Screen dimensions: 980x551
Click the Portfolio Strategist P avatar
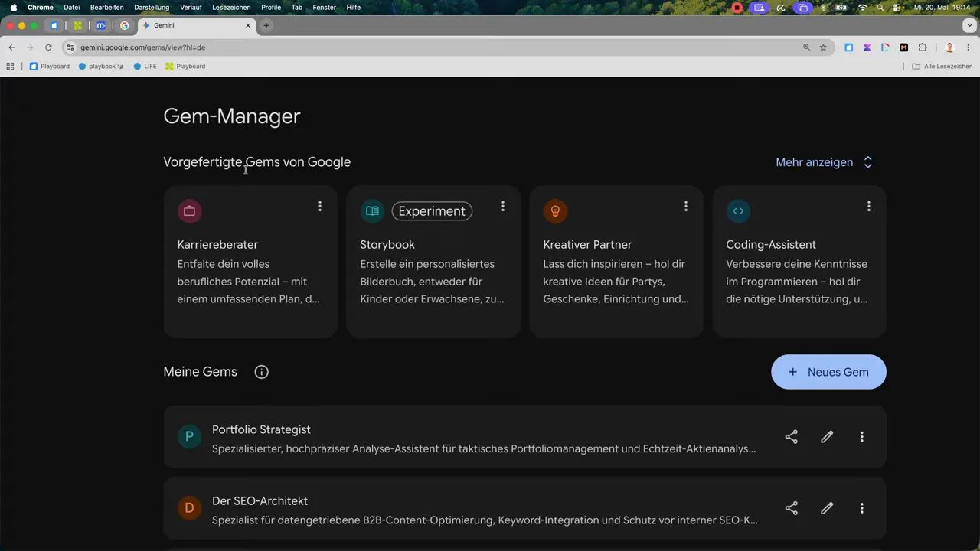[189, 437]
